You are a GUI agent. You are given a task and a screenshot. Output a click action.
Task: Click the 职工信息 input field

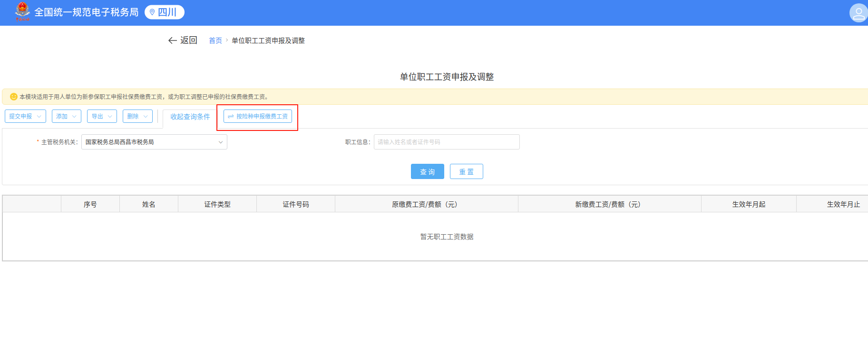point(446,142)
